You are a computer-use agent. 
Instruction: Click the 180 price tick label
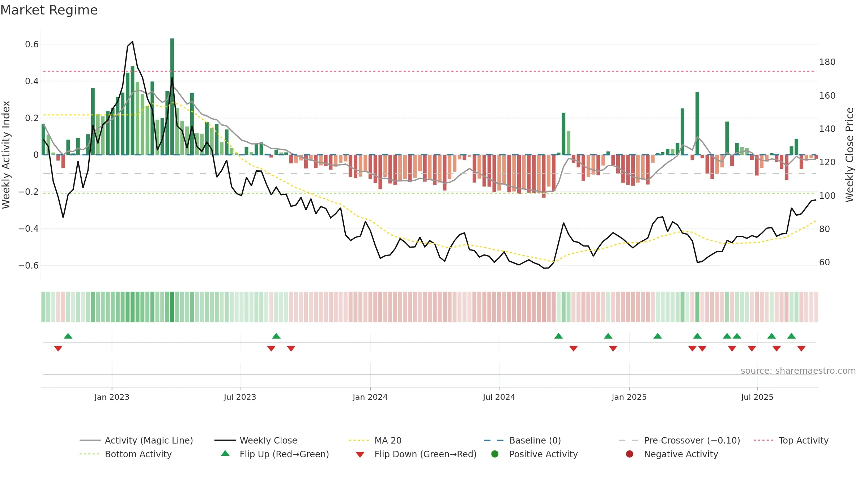click(x=827, y=62)
